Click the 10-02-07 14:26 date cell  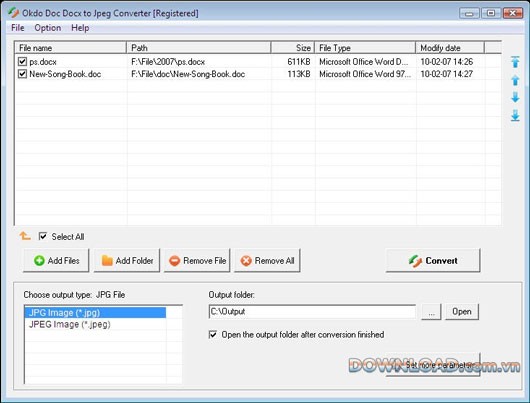click(447, 62)
